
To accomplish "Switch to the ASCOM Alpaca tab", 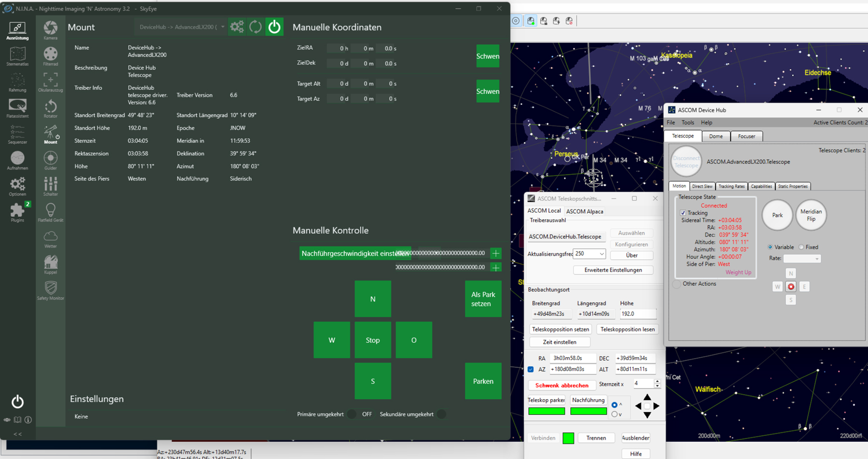I will (584, 211).
